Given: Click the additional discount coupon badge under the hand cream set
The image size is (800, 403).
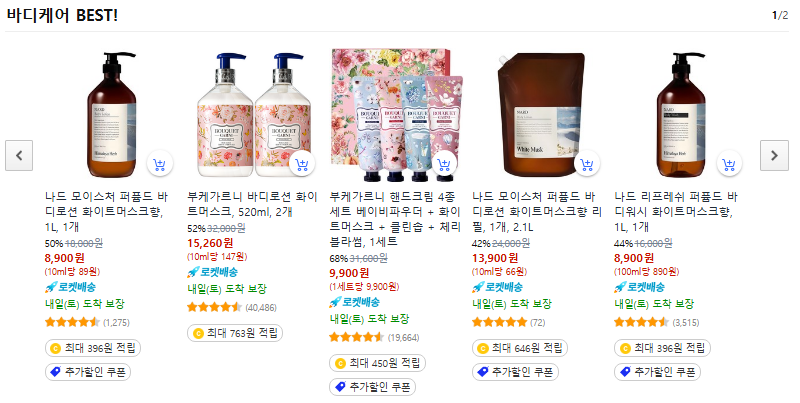Looking at the screenshot, I should [372, 387].
